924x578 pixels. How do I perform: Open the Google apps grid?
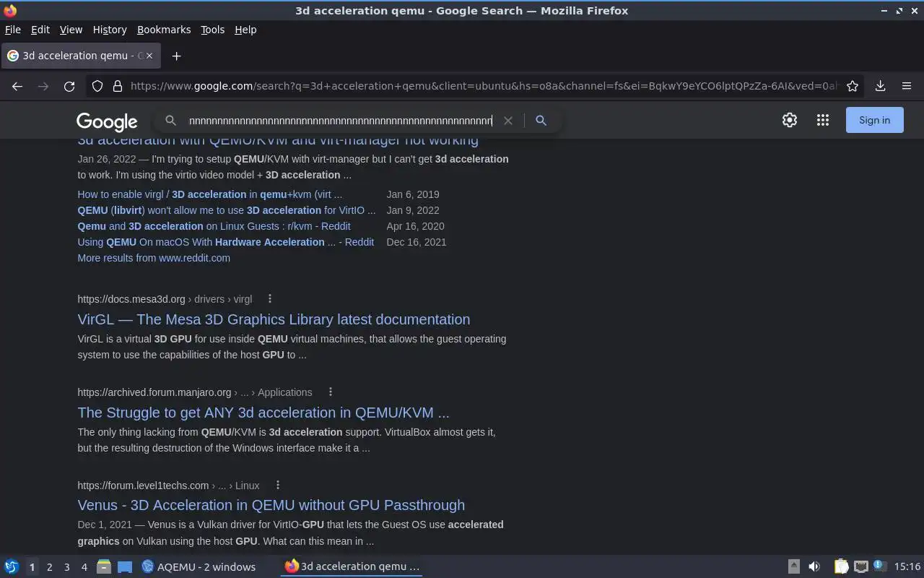tap(823, 120)
